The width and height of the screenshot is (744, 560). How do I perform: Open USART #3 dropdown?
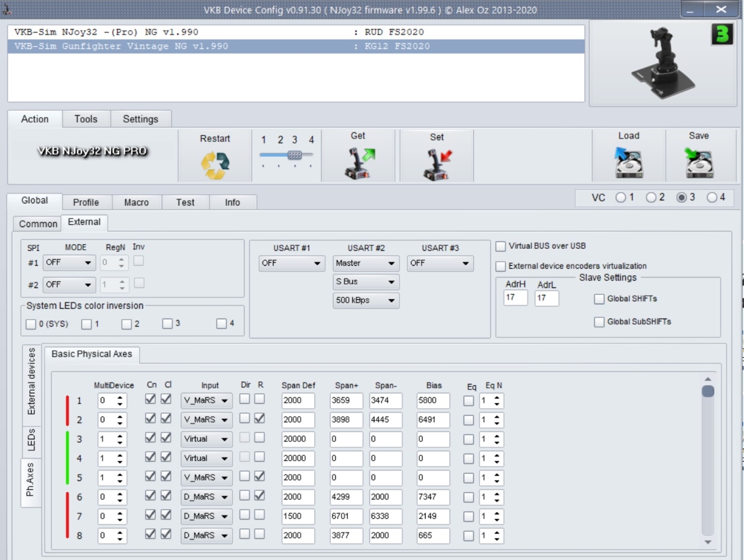[440, 263]
